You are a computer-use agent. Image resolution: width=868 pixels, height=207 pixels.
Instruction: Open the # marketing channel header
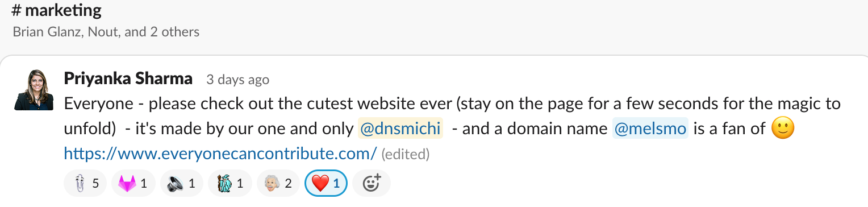tap(56, 10)
